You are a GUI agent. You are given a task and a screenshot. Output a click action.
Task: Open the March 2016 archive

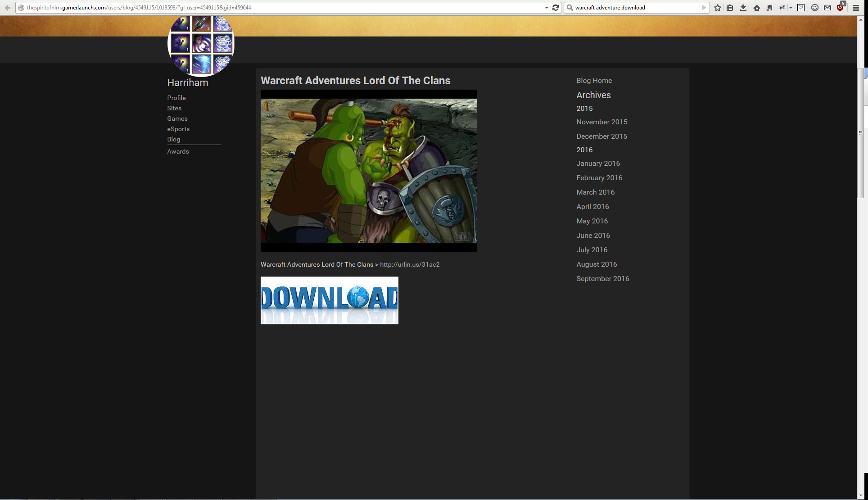click(595, 192)
